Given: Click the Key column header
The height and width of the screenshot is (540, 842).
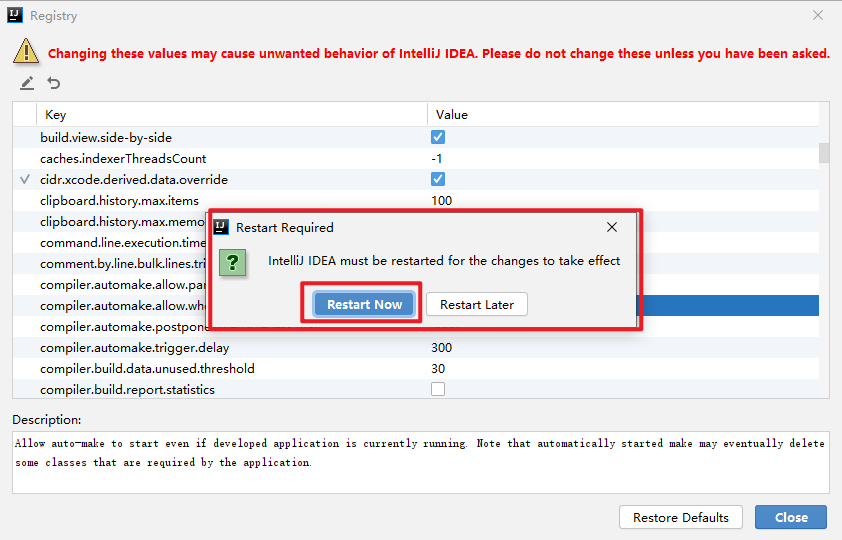Looking at the screenshot, I should tap(56, 115).
